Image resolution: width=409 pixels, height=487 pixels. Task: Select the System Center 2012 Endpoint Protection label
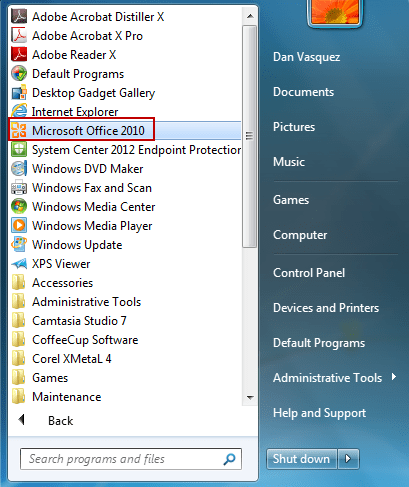(136, 150)
